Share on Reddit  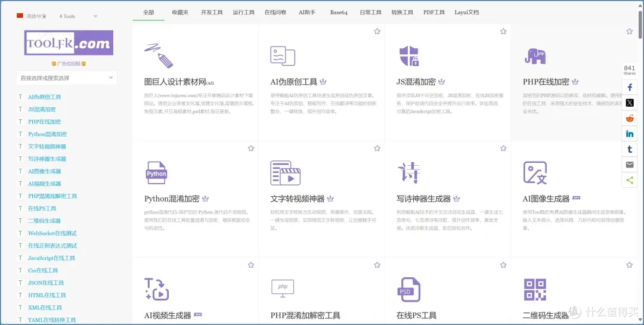630,118
